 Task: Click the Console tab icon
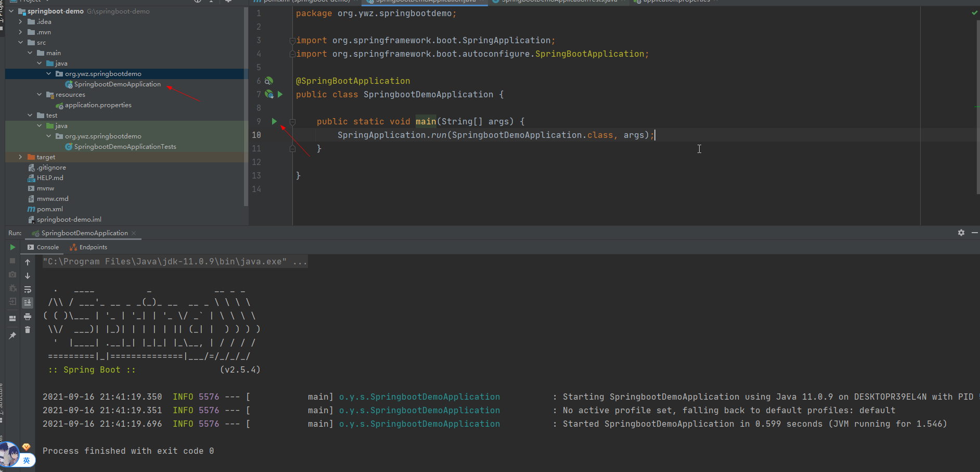tap(31, 247)
